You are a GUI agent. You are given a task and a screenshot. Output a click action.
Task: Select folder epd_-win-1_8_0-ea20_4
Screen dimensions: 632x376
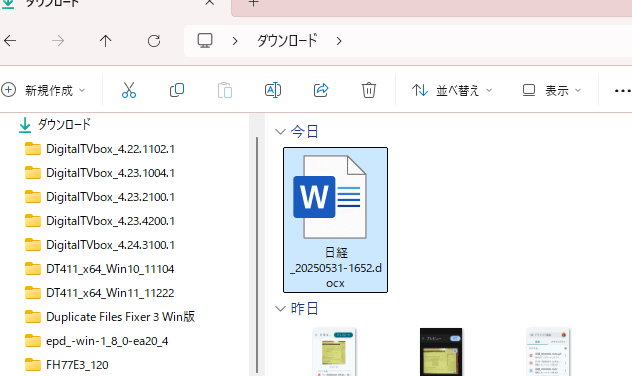(x=96, y=341)
